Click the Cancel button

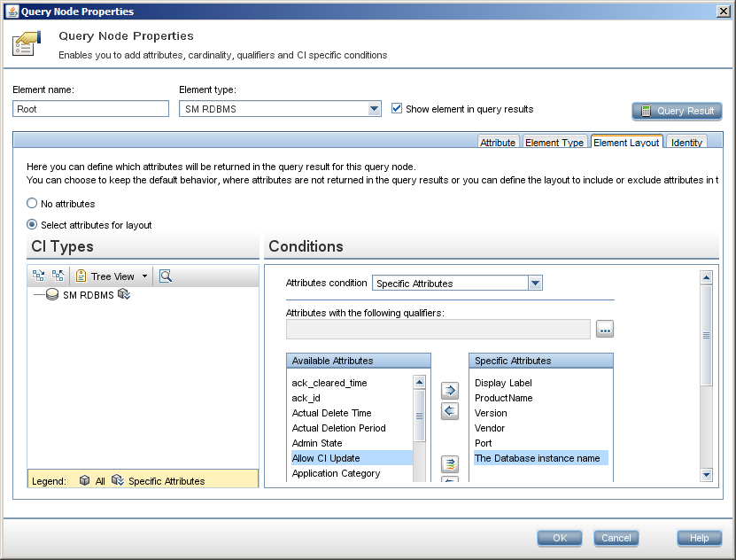coord(616,538)
